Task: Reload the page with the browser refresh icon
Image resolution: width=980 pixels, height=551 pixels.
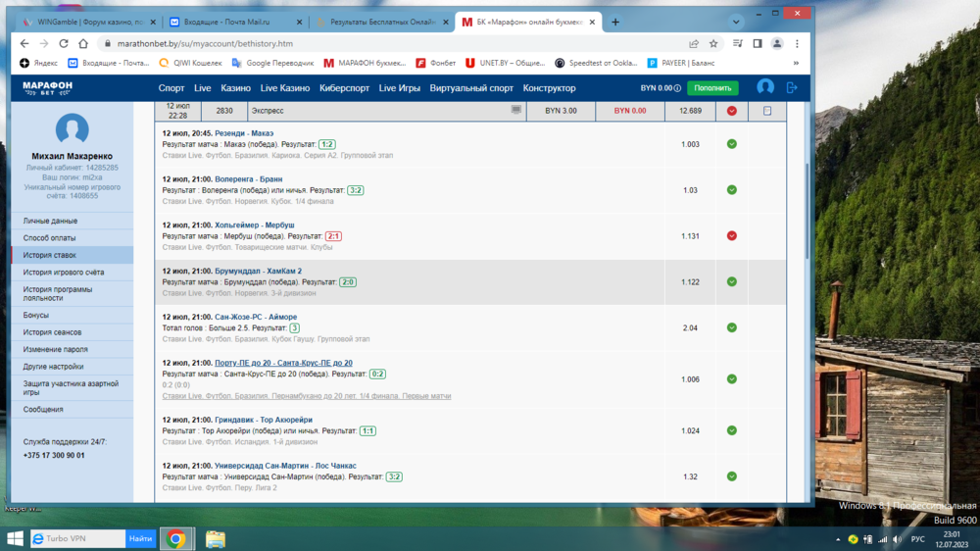Action: click(x=64, y=43)
